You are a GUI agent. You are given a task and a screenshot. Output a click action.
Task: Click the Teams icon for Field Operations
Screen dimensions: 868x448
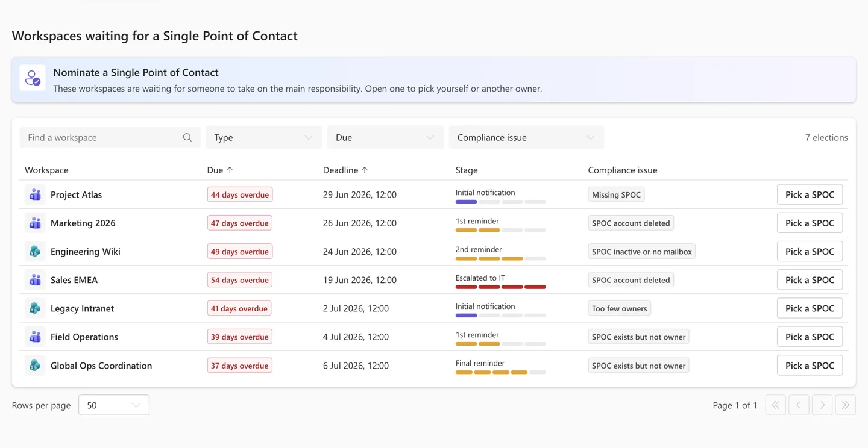tap(35, 337)
